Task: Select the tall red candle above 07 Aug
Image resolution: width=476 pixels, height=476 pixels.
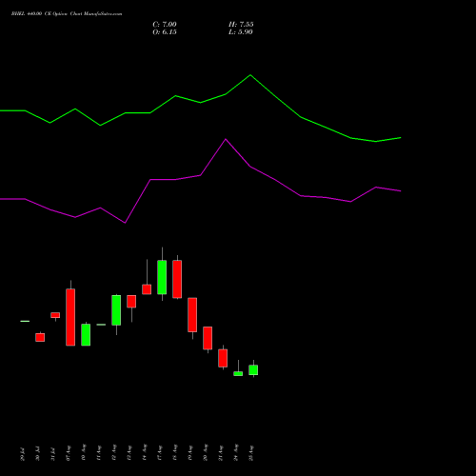Action: [x=70, y=317]
